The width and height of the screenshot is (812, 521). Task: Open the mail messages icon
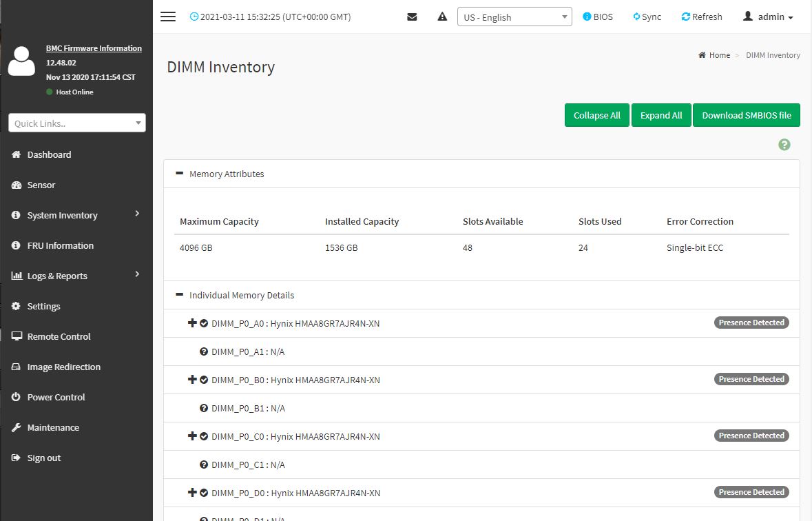pos(412,17)
